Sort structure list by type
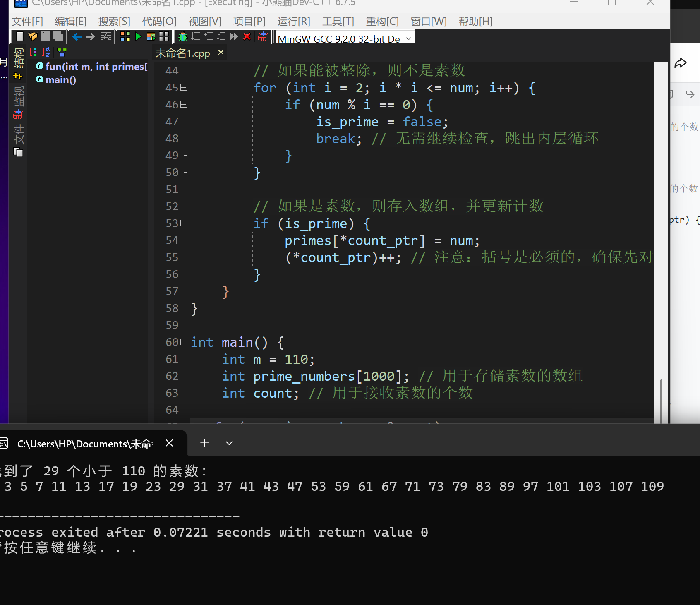700x605 pixels. click(33, 52)
